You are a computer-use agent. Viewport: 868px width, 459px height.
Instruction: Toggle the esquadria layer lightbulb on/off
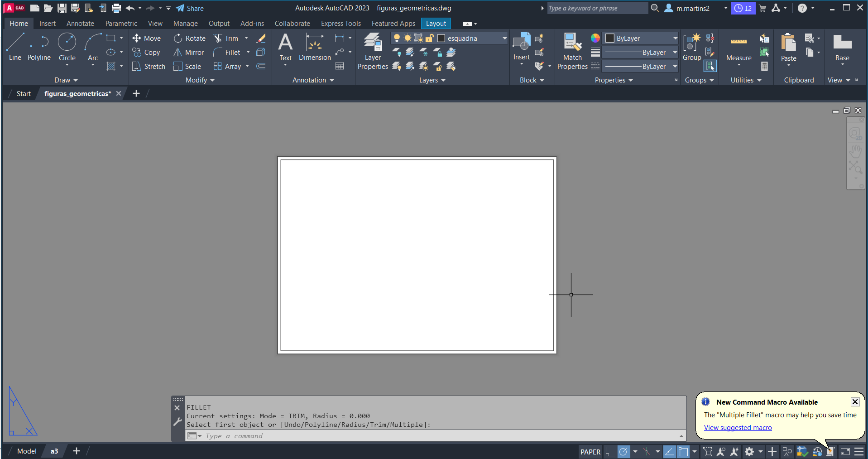click(x=397, y=39)
